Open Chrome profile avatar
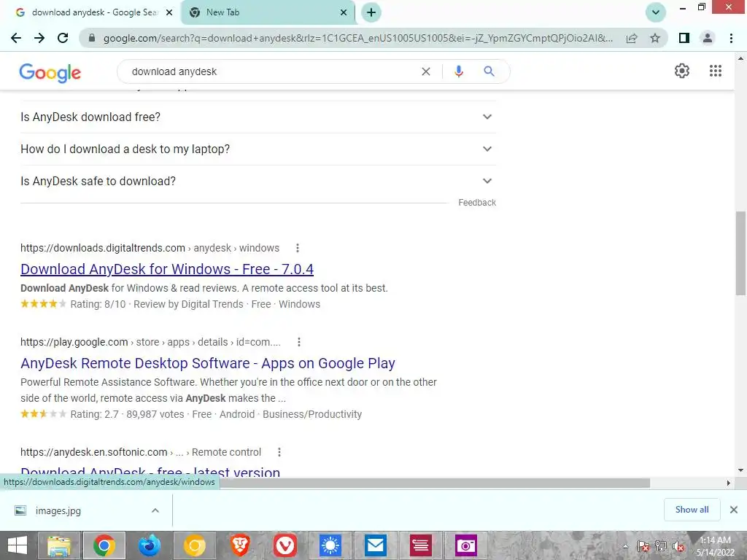The width and height of the screenshot is (747, 560). point(708,38)
